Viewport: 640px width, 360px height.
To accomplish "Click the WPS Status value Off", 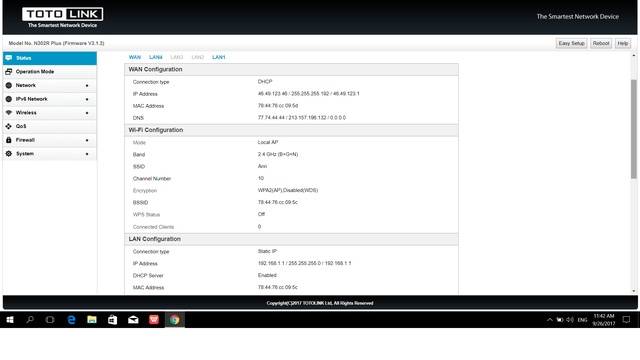I will point(261,214).
